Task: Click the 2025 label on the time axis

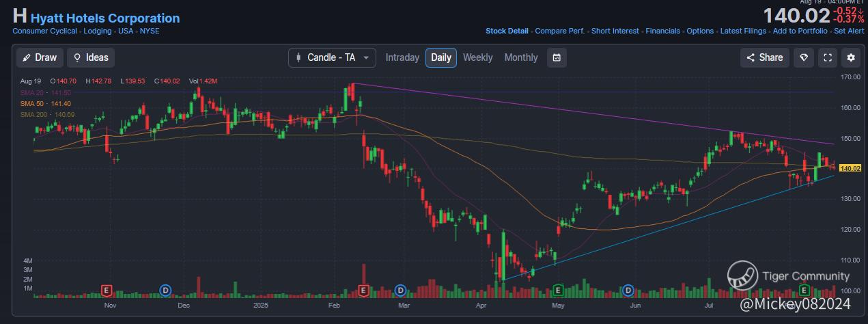Action: coord(262,306)
